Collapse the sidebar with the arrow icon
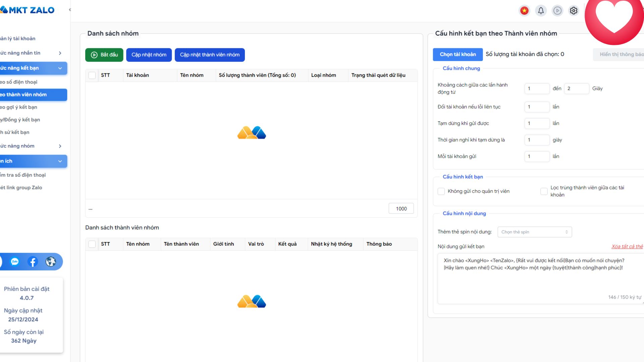The height and width of the screenshot is (362, 644). point(70,10)
